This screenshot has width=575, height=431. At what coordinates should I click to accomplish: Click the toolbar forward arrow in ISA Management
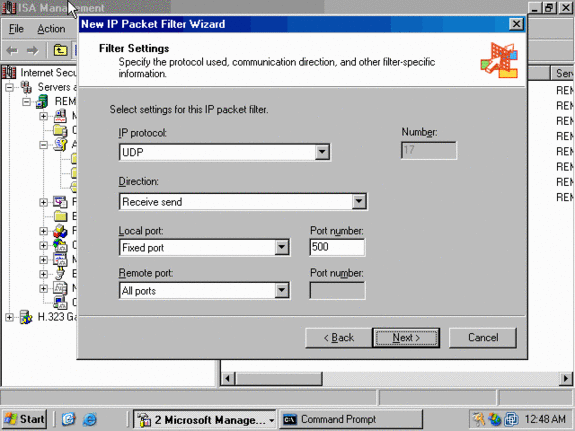(x=33, y=50)
